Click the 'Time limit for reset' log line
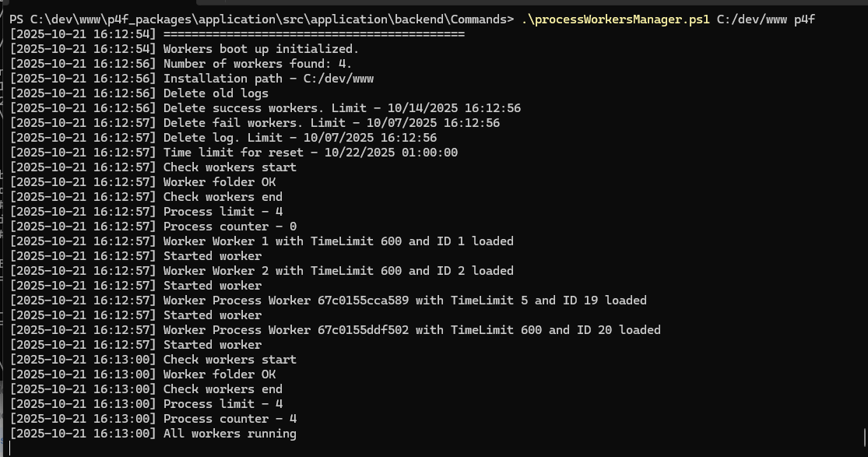The height and width of the screenshot is (457, 868). pos(310,153)
